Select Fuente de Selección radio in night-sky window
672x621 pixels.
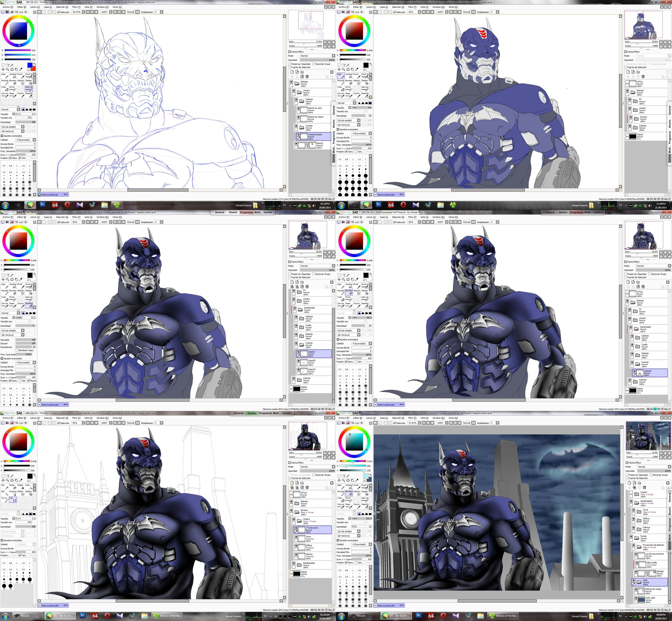pos(627,478)
